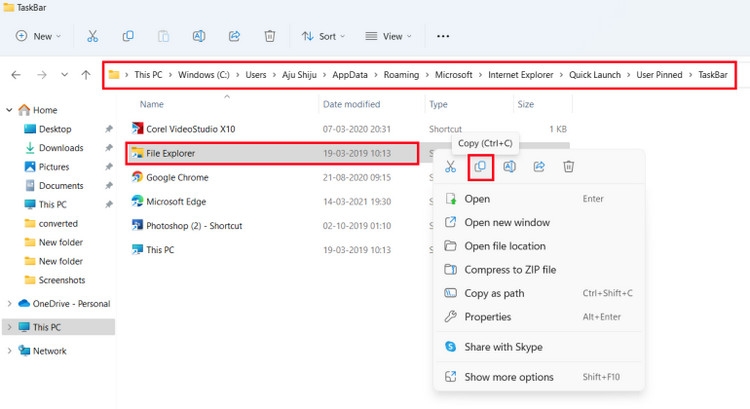Viewport: 750px width, 409px height.
Task: Click the Roaming breadcrumb segment
Action: point(401,75)
